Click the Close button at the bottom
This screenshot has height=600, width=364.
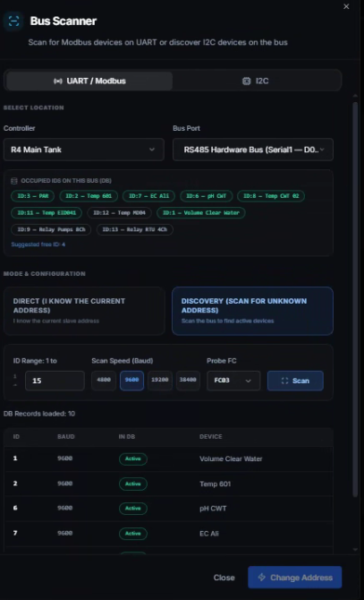[x=224, y=578]
